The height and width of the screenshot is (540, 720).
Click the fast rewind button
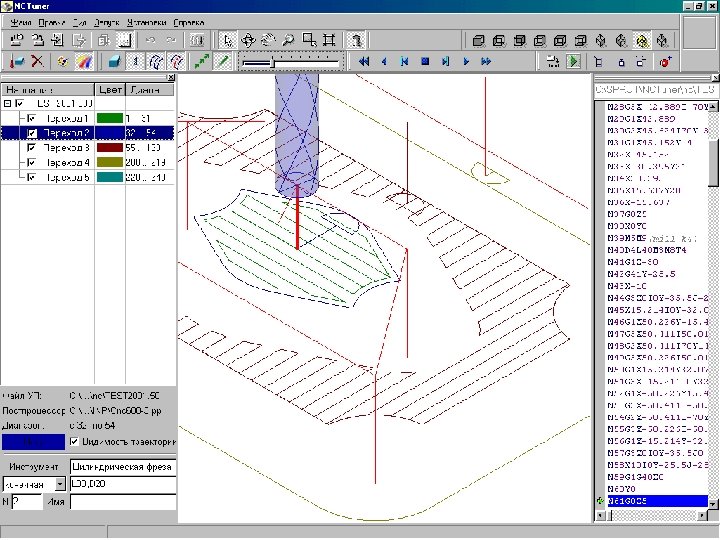point(364,62)
